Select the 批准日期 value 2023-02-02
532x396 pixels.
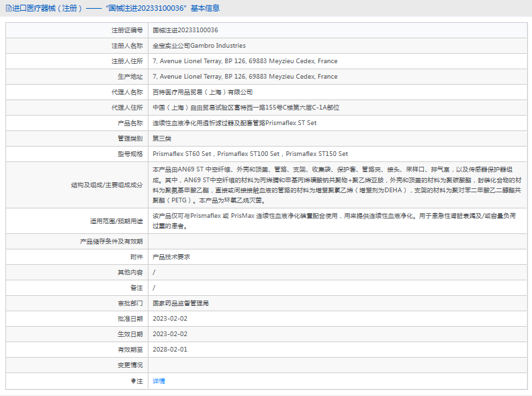click(170, 319)
